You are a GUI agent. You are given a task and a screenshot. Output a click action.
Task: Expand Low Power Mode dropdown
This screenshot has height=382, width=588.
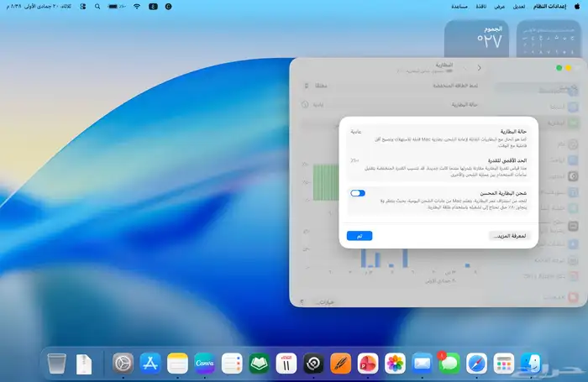coord(312,86)
